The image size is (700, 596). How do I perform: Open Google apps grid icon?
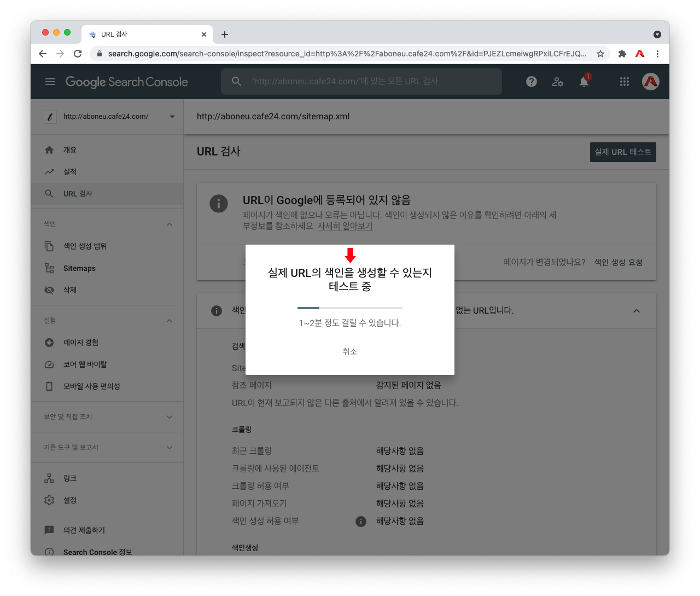625,82
